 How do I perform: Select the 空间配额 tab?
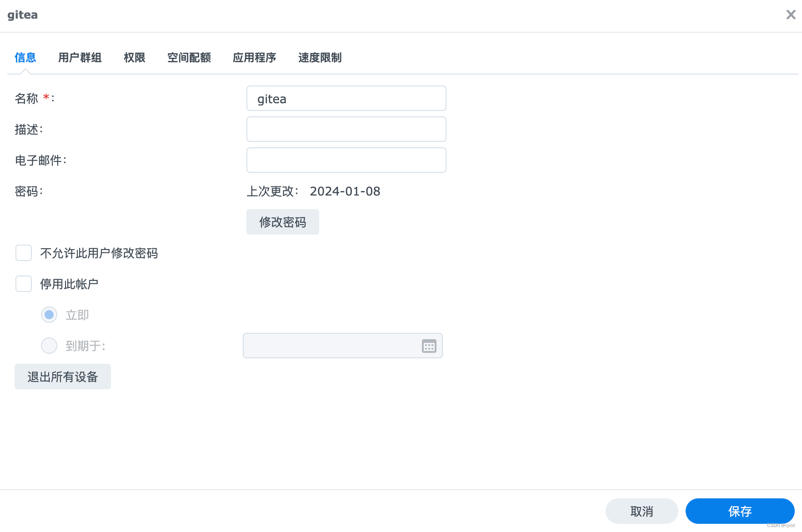pyautogui.click(x=189, y=58)
